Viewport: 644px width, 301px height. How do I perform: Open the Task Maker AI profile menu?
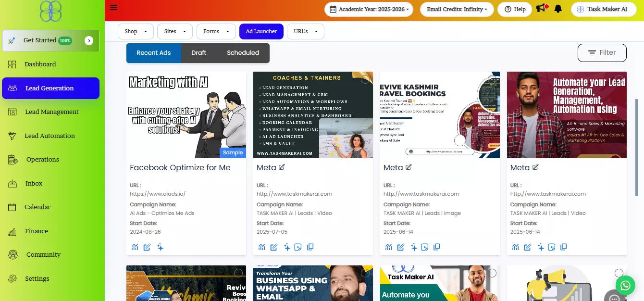coord(603,9)
